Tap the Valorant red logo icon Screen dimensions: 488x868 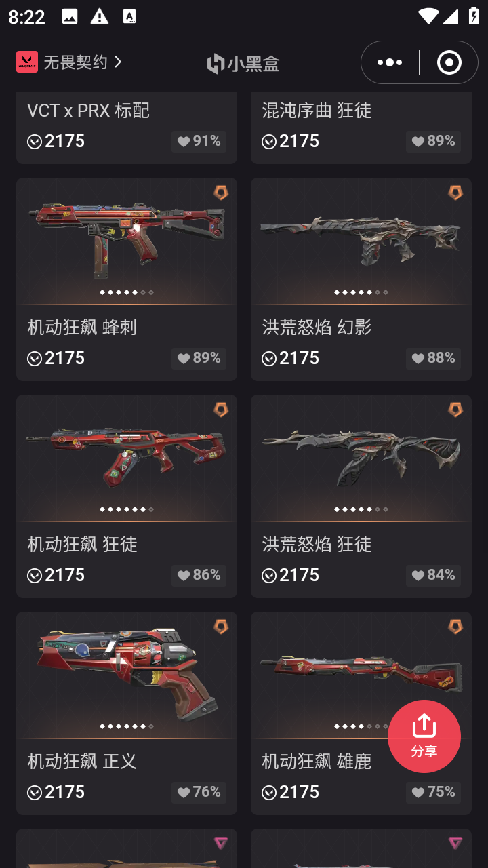tap(27, 62)
